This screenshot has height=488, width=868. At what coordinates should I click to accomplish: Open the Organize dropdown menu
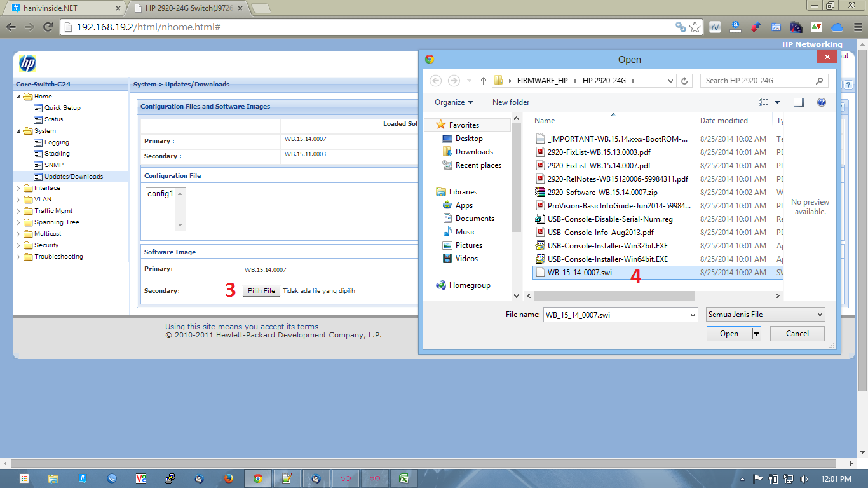coord(452,102)
